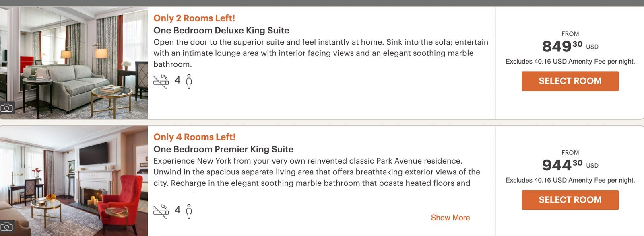Viewport: 644px width, 236px height.
Task: Click the 849.30 USD price
Action: [x=562, y=46]
